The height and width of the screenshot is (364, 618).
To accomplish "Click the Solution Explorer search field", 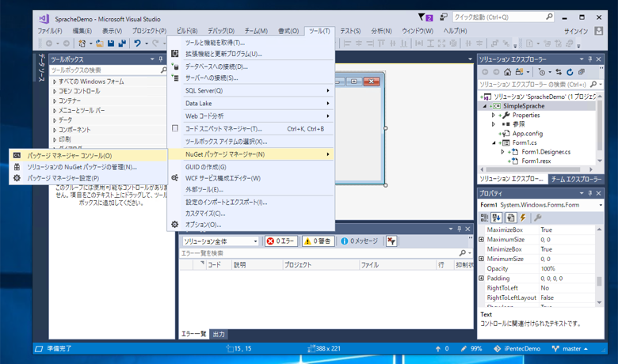I will point(540,84).
